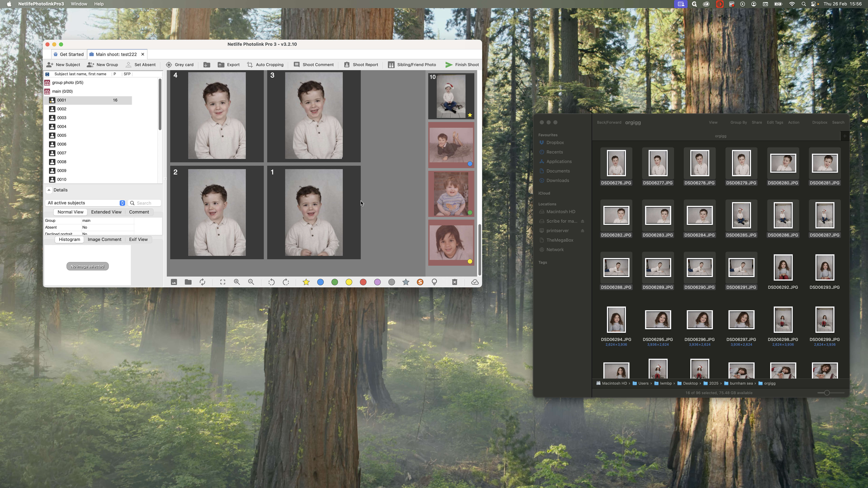The width and height of the screenshot is (868, 488).
Task: Click the lightbulb icon in bottom toolbar
Action: [434, 282]
